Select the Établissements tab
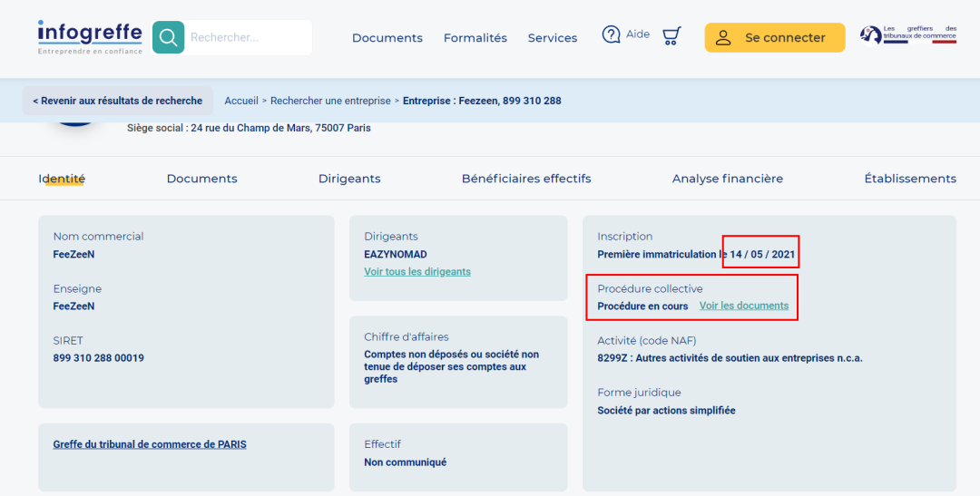980x496 pixels. pyautogui.click(x=910, y=179)
